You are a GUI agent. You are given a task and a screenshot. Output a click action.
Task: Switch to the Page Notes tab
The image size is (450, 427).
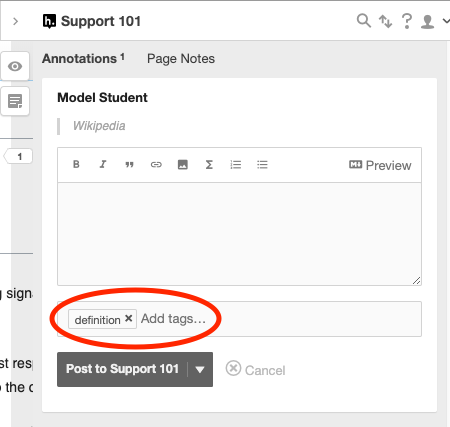click(181, 59)
